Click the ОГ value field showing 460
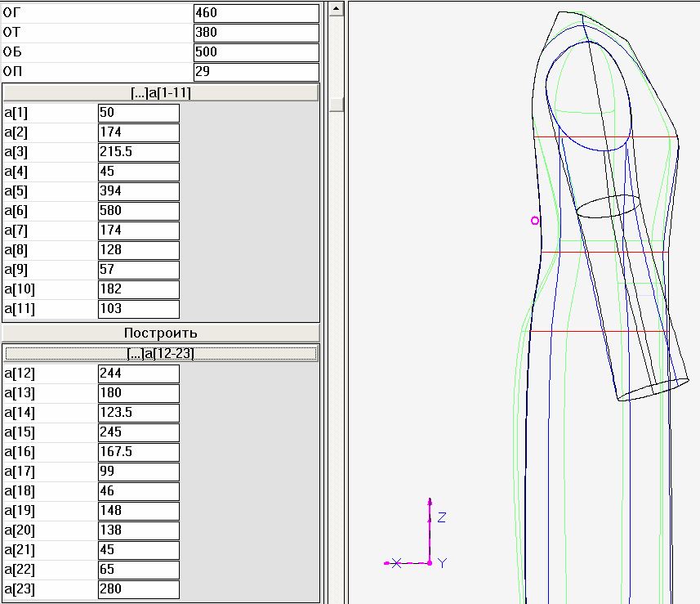The image size is (700, 604). (256, 13)
